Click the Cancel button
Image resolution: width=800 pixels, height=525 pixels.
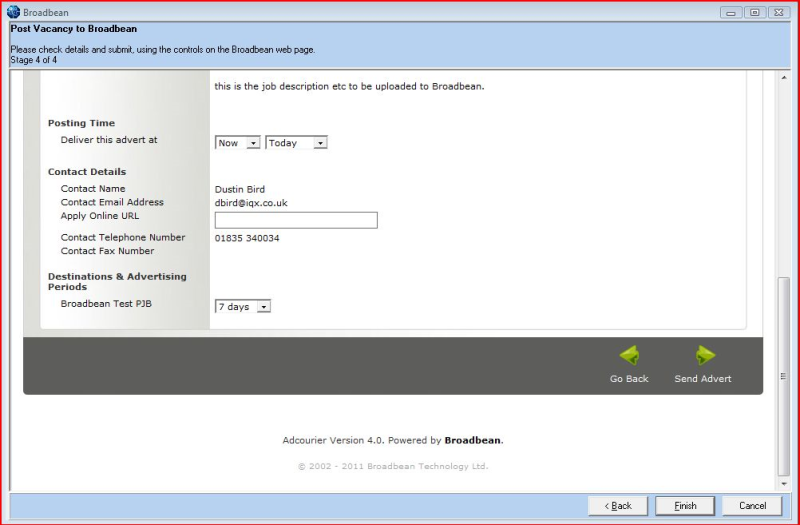pyautogui.click(x=752, y=506)
